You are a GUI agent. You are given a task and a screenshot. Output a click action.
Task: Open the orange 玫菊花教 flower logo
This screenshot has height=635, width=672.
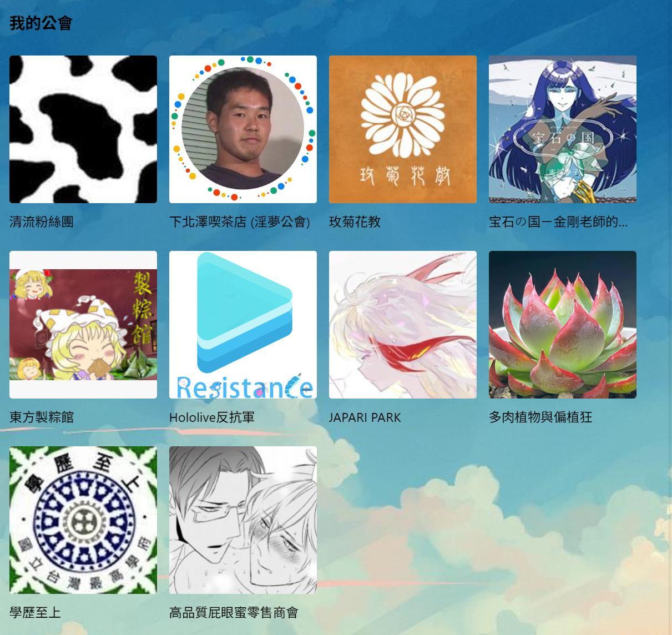pyautogui.click(x=403, y=129)
